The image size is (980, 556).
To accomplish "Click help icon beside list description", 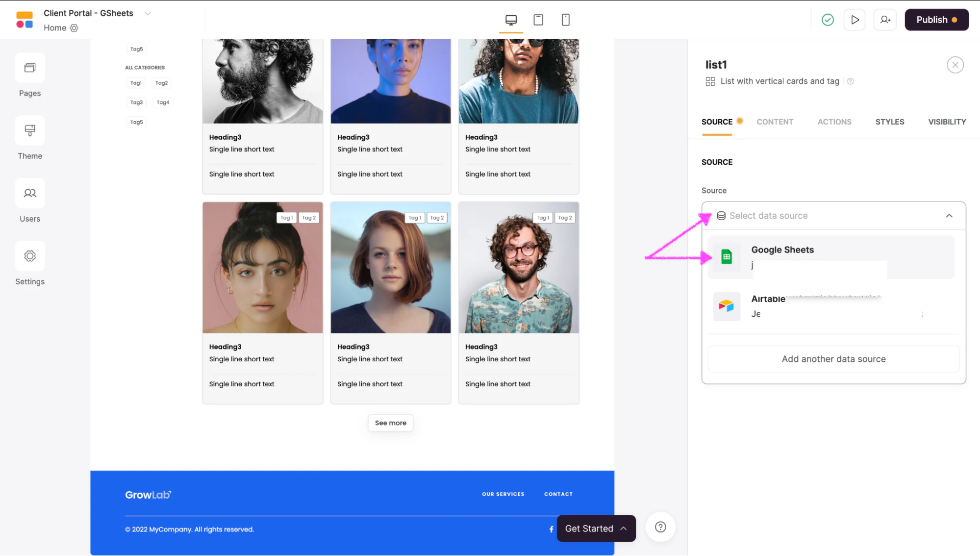I will (851, 81).
